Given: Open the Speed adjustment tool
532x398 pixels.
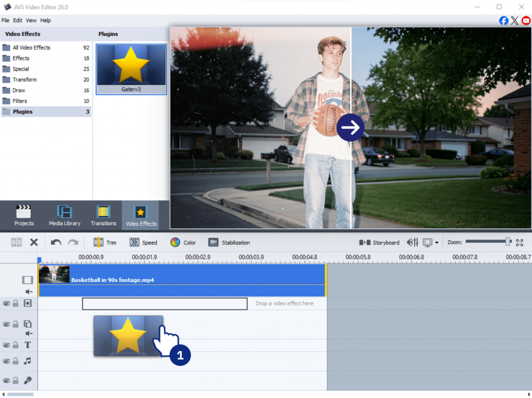Looking at the screenshot, I should pyautogui.click(x=143, y=242).
